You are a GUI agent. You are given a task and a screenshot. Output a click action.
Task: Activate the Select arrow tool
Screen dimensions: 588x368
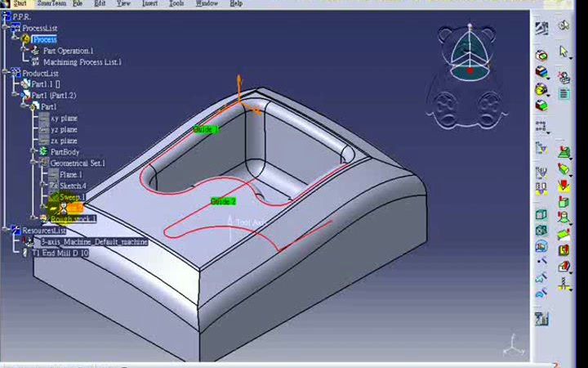coord(563,51)
